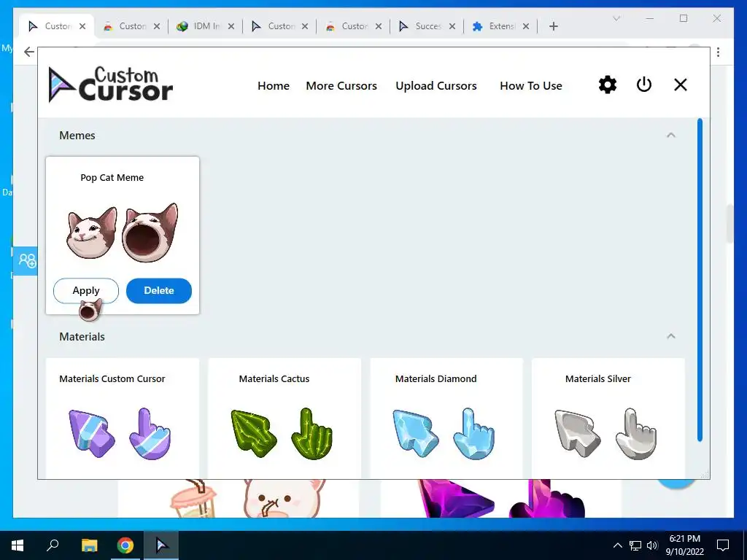Show hidden system tray icons

617,545
